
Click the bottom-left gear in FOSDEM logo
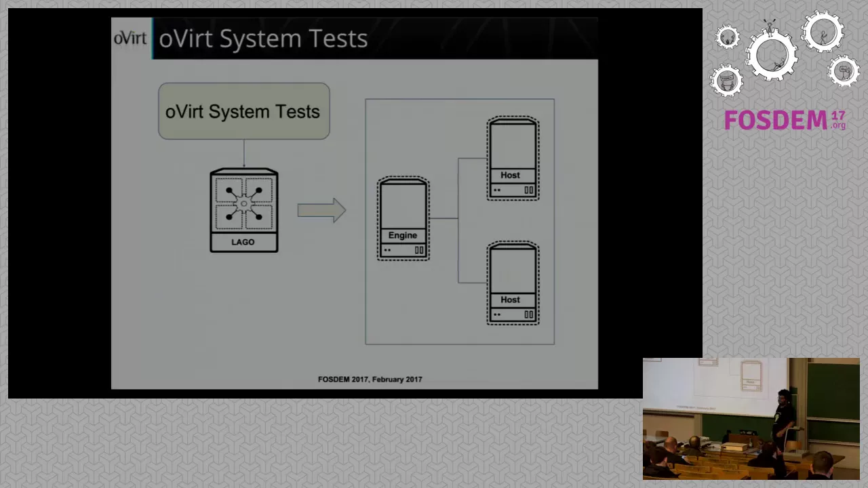click(727, 80)
